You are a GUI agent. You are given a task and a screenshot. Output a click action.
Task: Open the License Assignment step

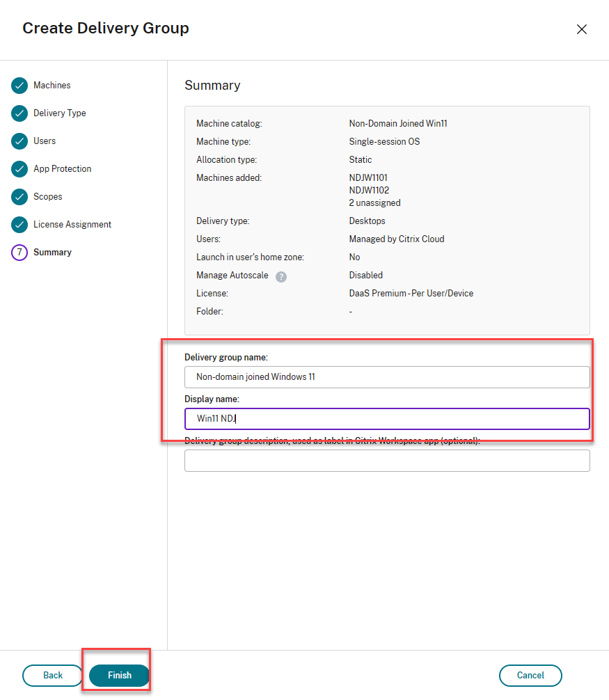(x=72, y=225)
